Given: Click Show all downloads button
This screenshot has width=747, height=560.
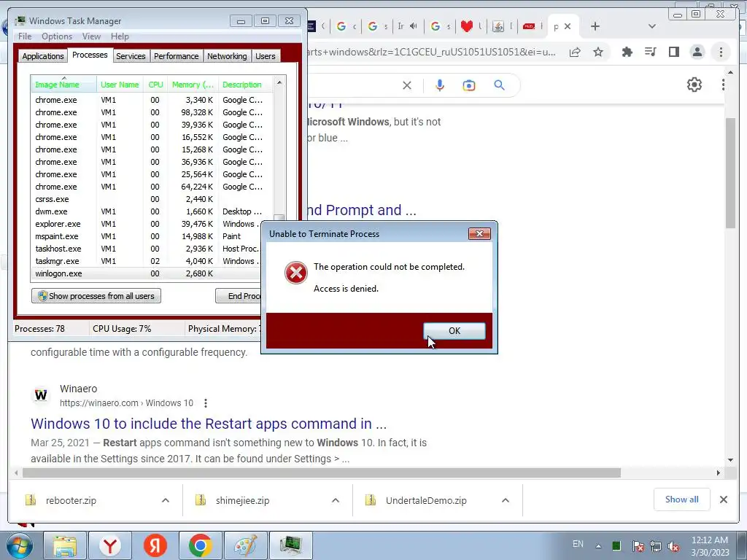Looking at the screenshot, I should pyautogui.click(x=682, y=499).
